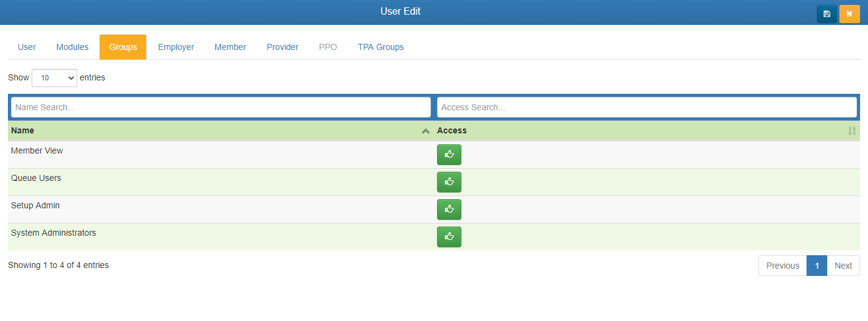
Task: Click the Previous pagination button
Action: [782, 266]
